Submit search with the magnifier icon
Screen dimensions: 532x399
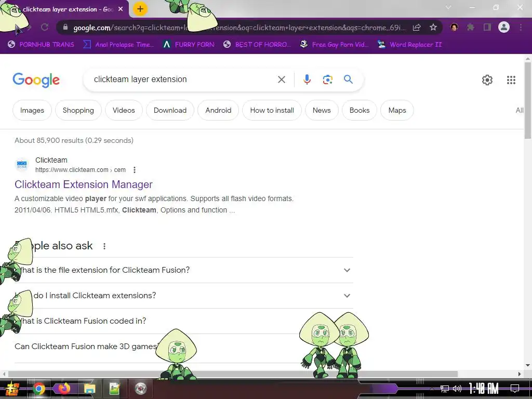coord(348,79)
